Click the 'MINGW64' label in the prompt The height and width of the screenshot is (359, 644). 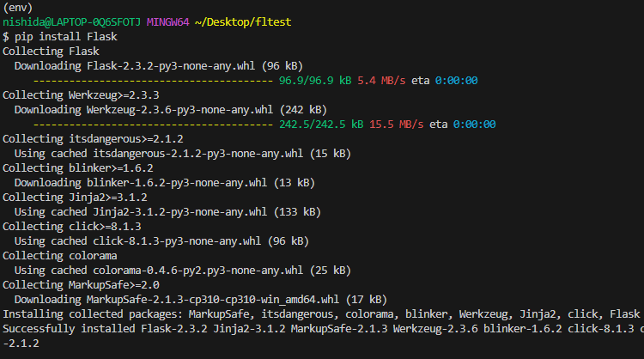coord(168,22)
